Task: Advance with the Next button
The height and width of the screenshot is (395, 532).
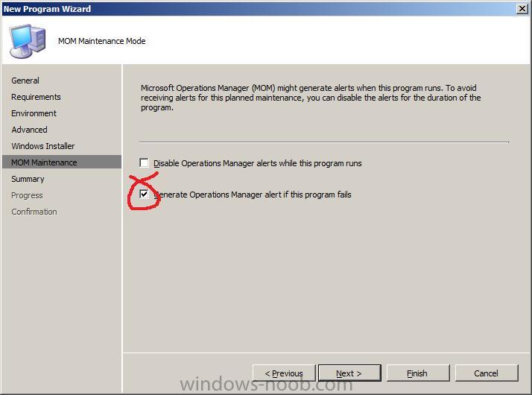Action: tap(349, 373)
